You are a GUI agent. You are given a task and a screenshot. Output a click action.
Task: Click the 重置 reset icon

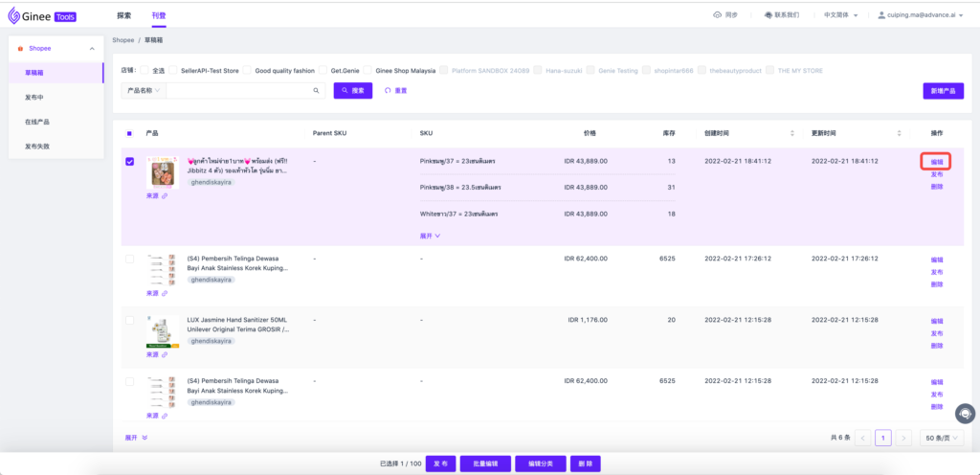click(388, 91)
